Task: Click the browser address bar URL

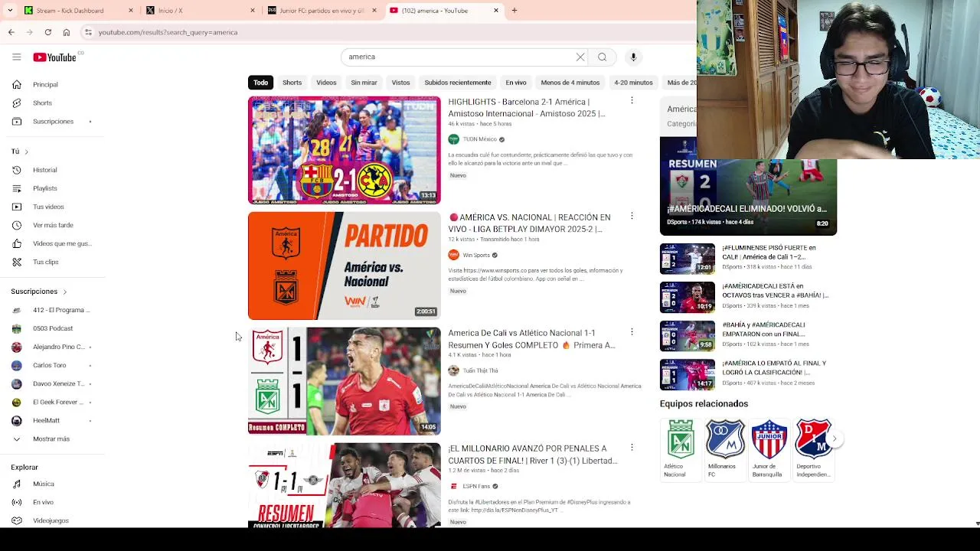Action: coord(168,32)
